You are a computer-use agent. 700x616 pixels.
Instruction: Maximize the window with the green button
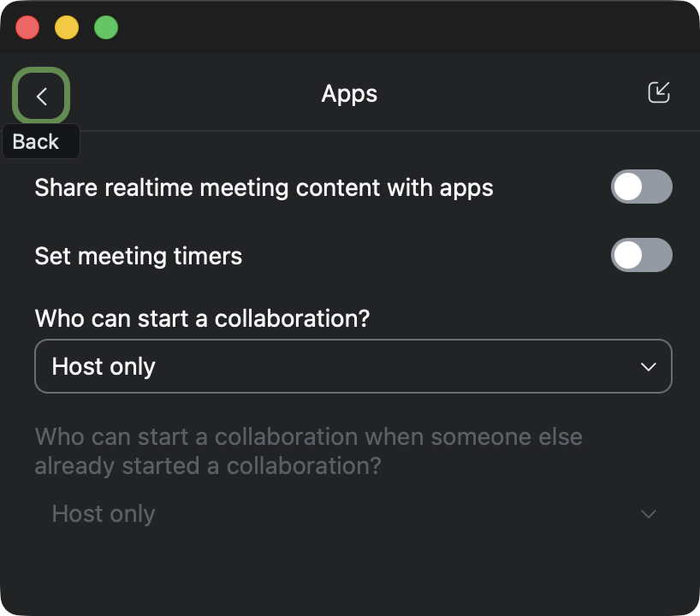tap(106, 27)
